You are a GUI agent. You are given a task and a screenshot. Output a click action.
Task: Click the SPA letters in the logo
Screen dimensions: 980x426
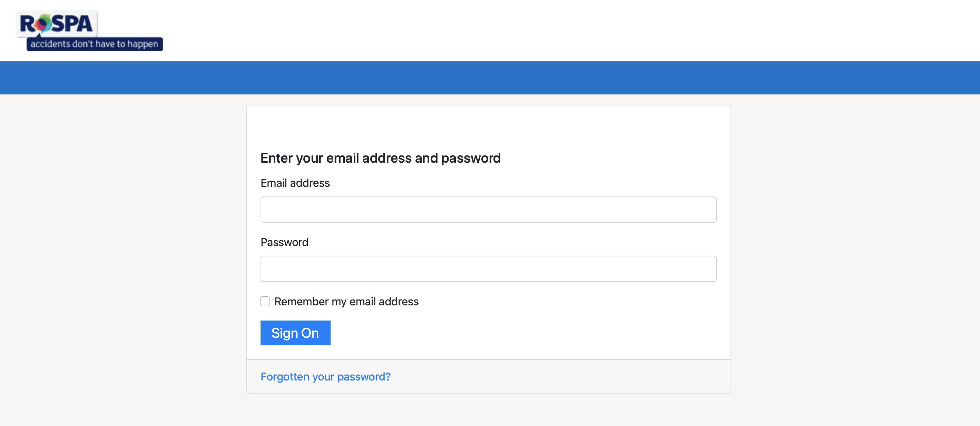point(72,24)
